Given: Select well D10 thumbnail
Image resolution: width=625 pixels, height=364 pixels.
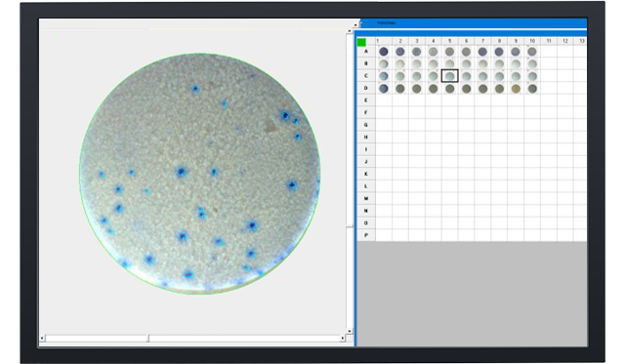Looking at the screenshot, I should pyautogui.click(x=532, y=89).
